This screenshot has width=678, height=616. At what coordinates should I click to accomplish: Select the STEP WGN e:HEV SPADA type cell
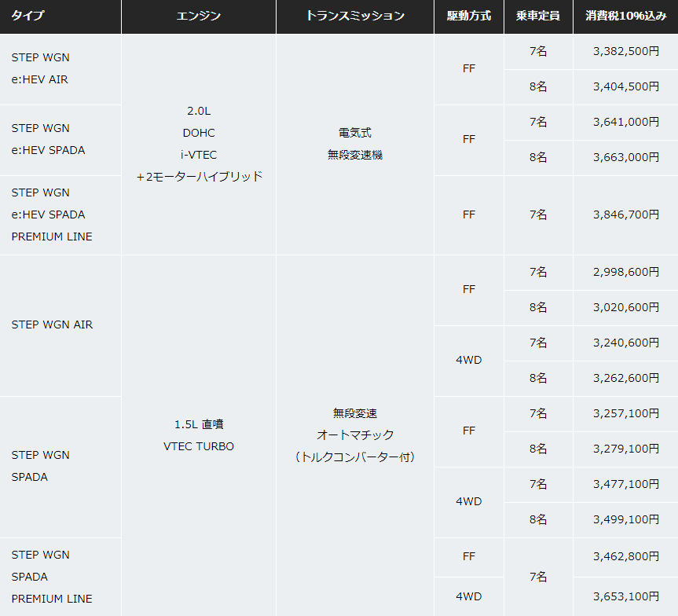(x=48, y=139)
